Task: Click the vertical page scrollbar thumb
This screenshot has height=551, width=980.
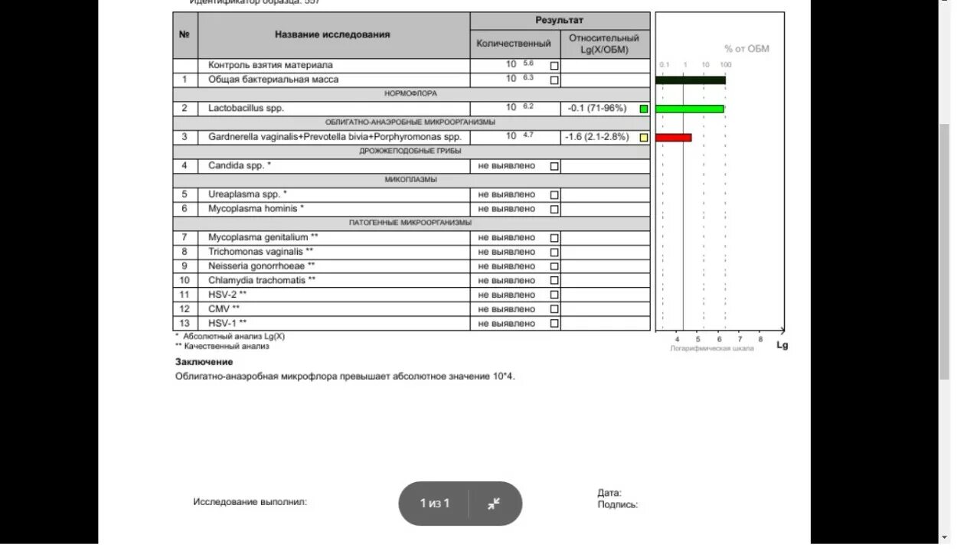Action: click(945, 251)
